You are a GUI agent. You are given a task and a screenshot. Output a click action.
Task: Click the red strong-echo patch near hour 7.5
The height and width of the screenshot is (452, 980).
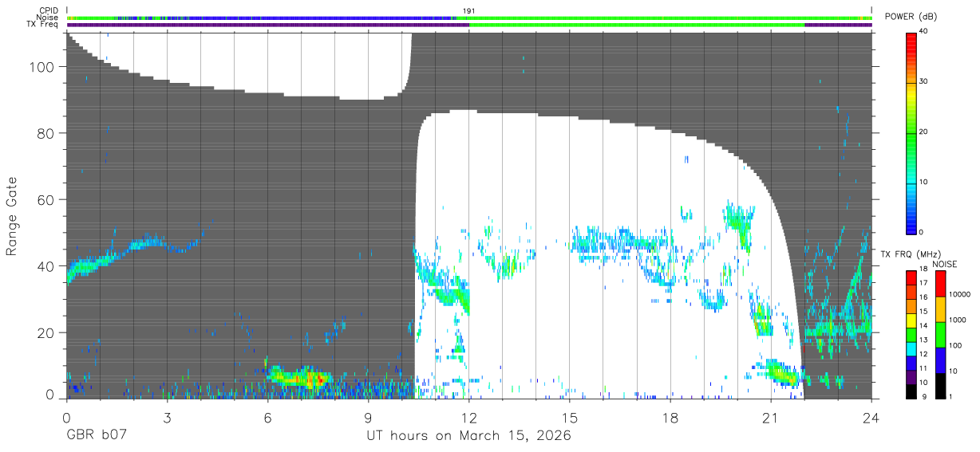point(320,380)
